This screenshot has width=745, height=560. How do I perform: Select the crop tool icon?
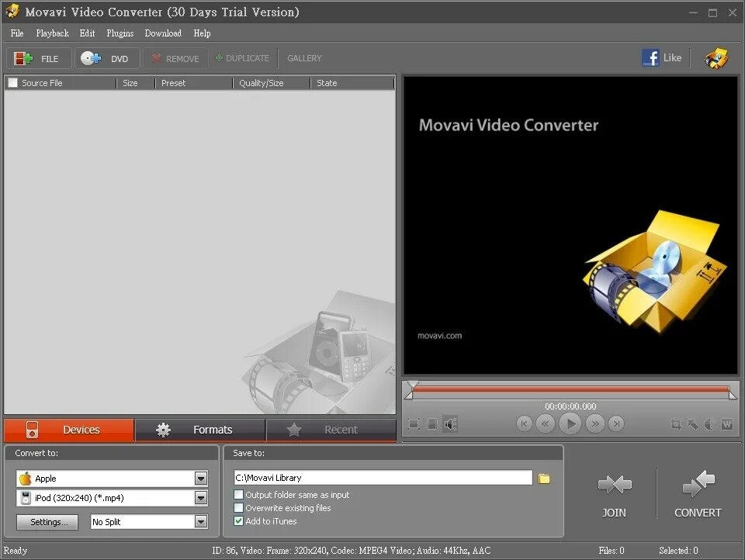(x=676, y=423)
